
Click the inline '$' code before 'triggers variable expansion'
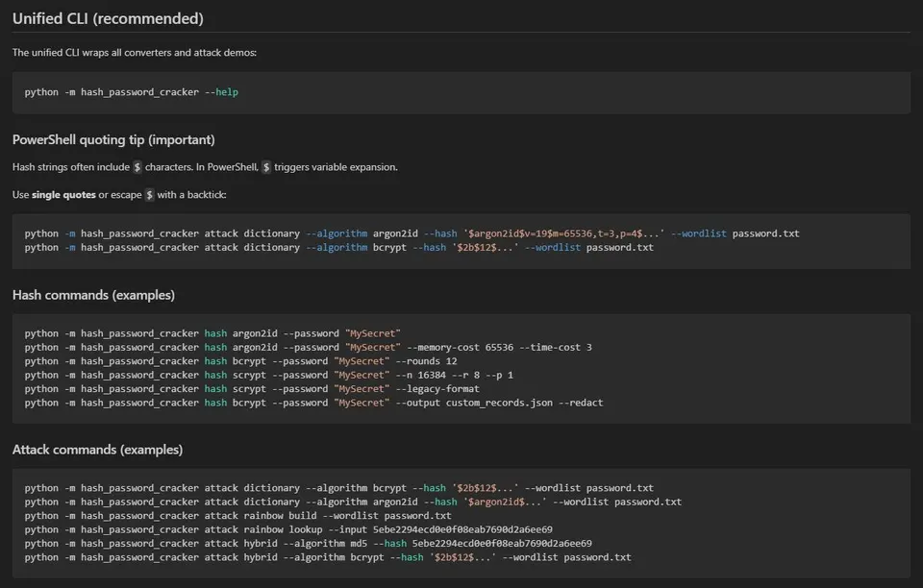point(266,167)
